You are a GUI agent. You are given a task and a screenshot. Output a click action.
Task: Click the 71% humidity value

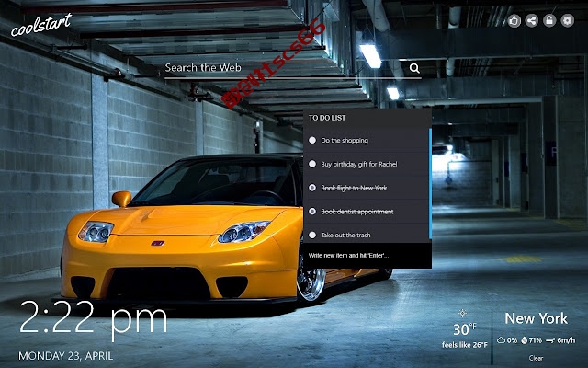pyautogui.click(x=535, y=340)
